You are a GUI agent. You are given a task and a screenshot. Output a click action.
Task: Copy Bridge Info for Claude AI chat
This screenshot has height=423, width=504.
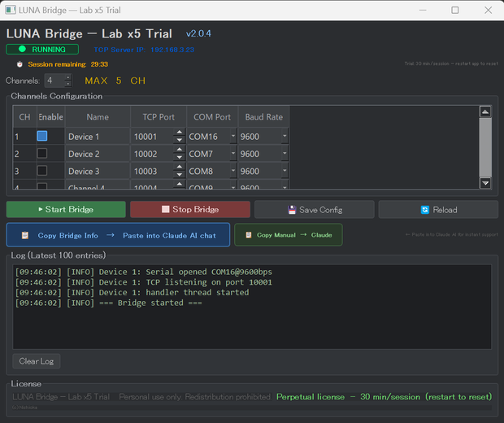click(118, 235)
